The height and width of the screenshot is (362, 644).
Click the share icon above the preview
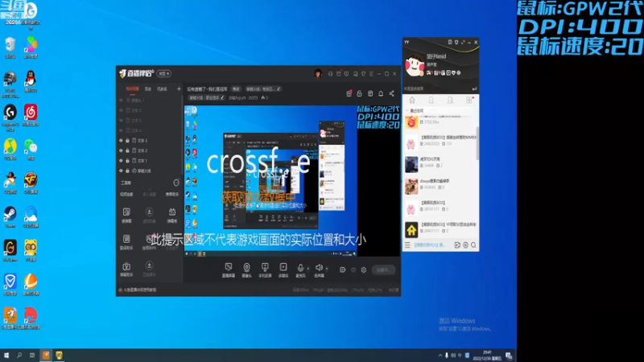point(391,93)
